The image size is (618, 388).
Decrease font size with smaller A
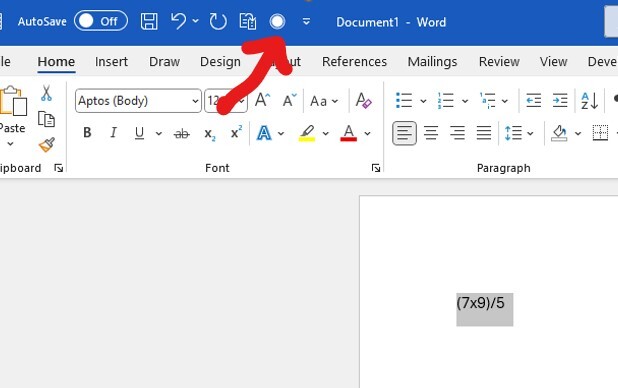[289, 100]
